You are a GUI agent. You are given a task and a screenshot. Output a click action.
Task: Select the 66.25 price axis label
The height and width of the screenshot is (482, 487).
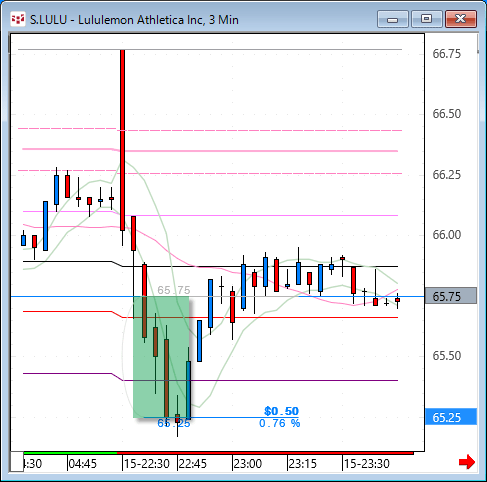(446, 175)
